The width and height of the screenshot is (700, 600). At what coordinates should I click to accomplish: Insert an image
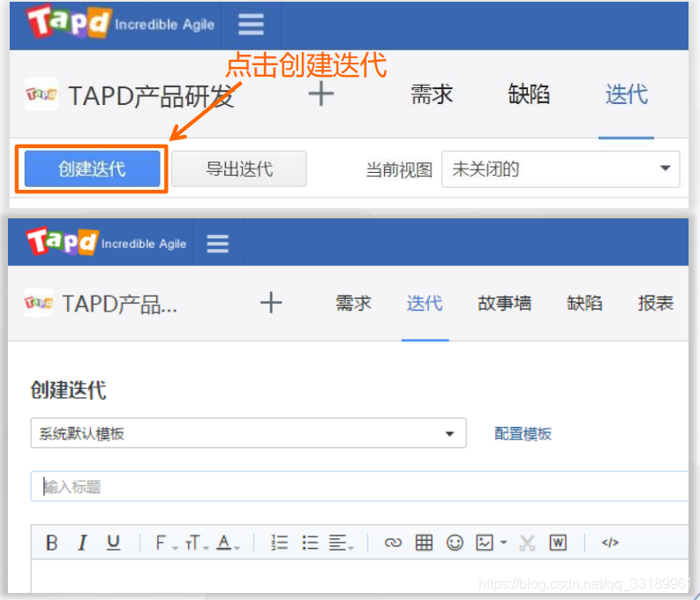485,543
